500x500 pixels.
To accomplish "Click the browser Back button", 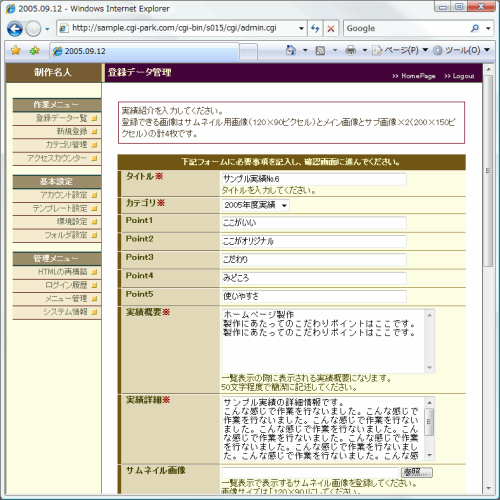I will tap(15, 29).
